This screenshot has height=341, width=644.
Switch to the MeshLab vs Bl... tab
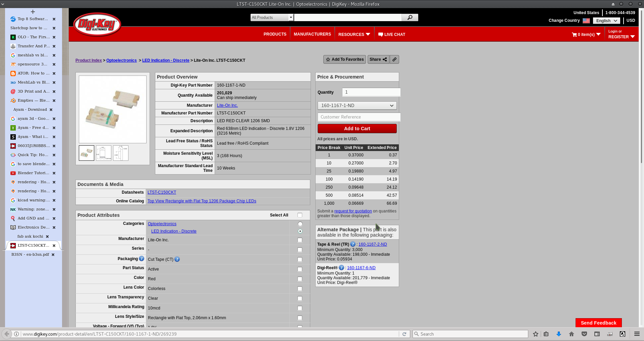pyautogui.click(x=33, y=83)
